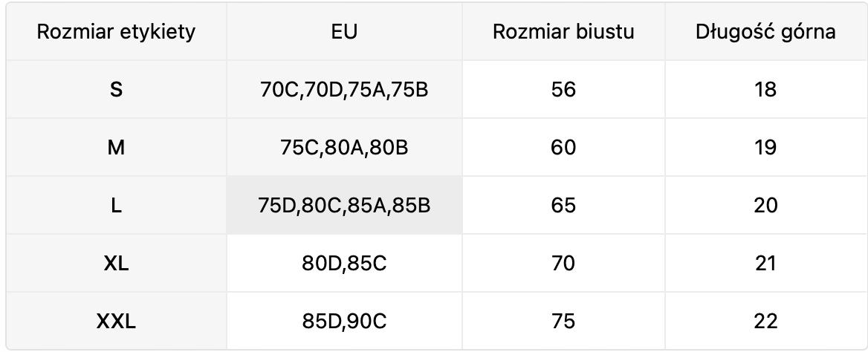Select bust size value 60

pos(563,148)
